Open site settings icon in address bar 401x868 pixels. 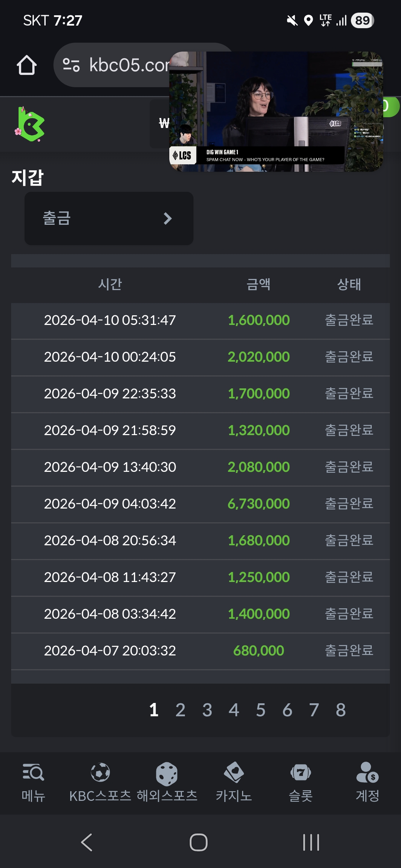pyautogui.click(x=71, y=65)
